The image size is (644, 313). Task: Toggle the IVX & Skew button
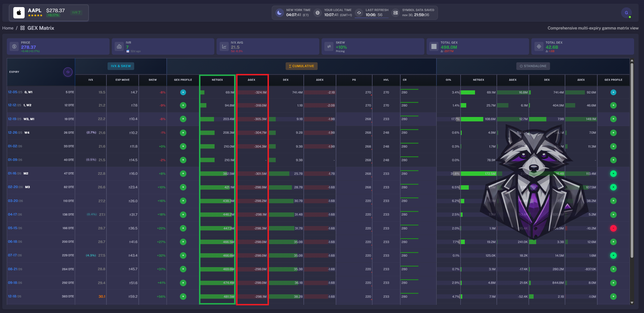pos(121,66)
